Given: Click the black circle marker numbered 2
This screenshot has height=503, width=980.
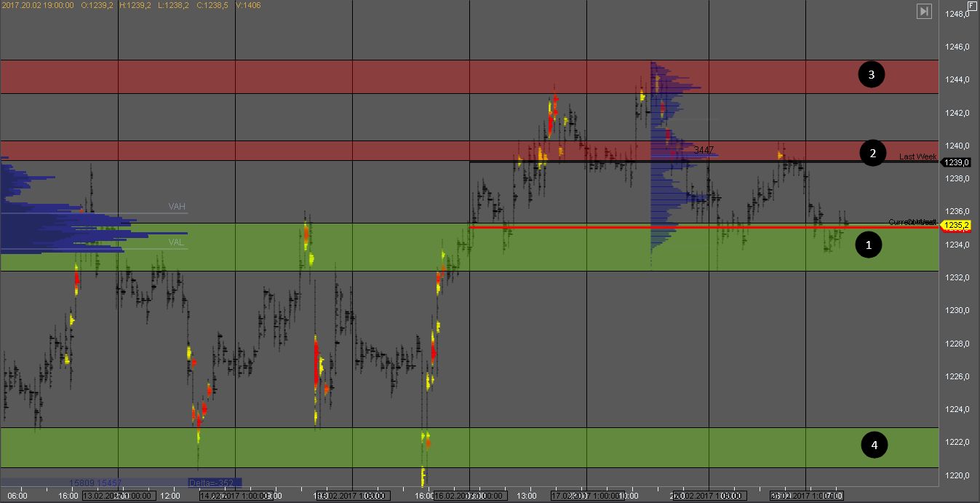Looking at the screenshot, I should (x=871, y=153).
